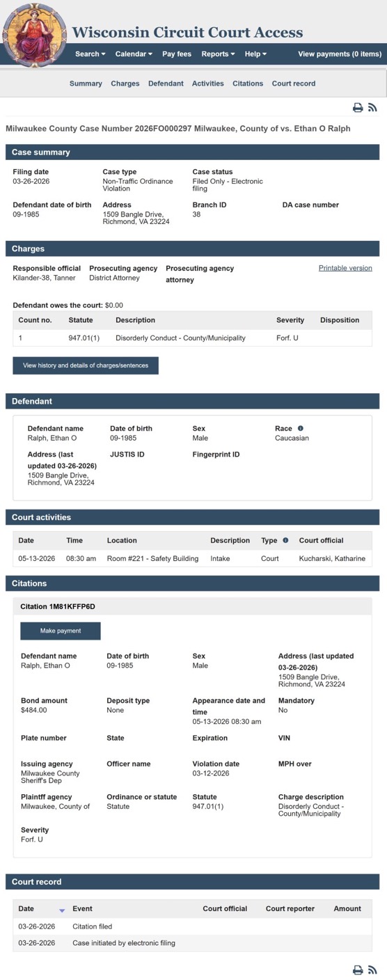Click the Wisconsin court seal logo
Viewport: 387px width, 980px height.
click(x=35, y=34)
